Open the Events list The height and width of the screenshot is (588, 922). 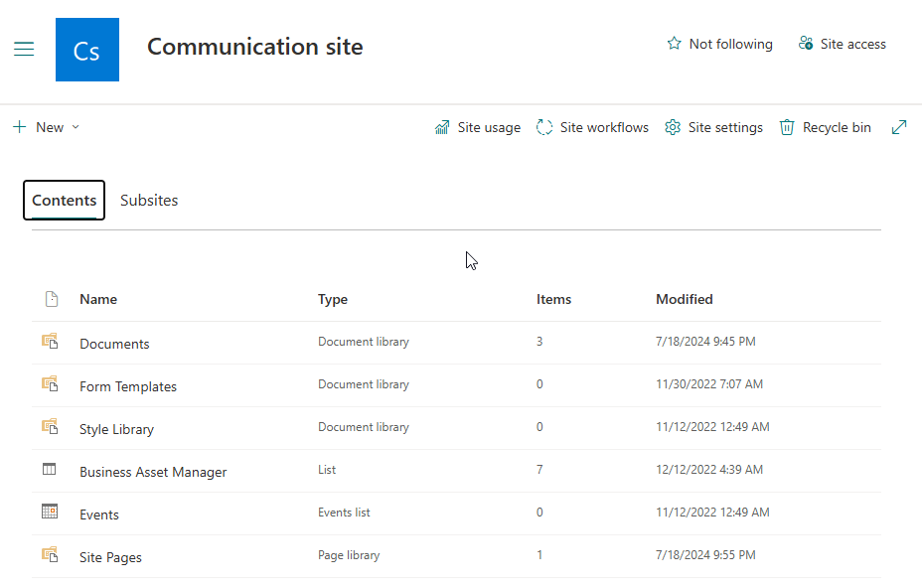click(99, 515)
